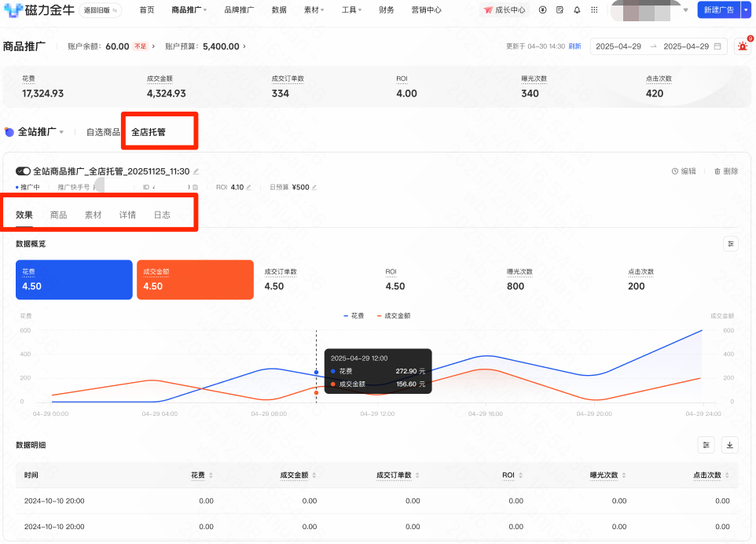The width and height of the screenshot is (756, 544).
Task: Click the 刷新 refresh link
Action: pyautogui.click(x=574, y=46)
